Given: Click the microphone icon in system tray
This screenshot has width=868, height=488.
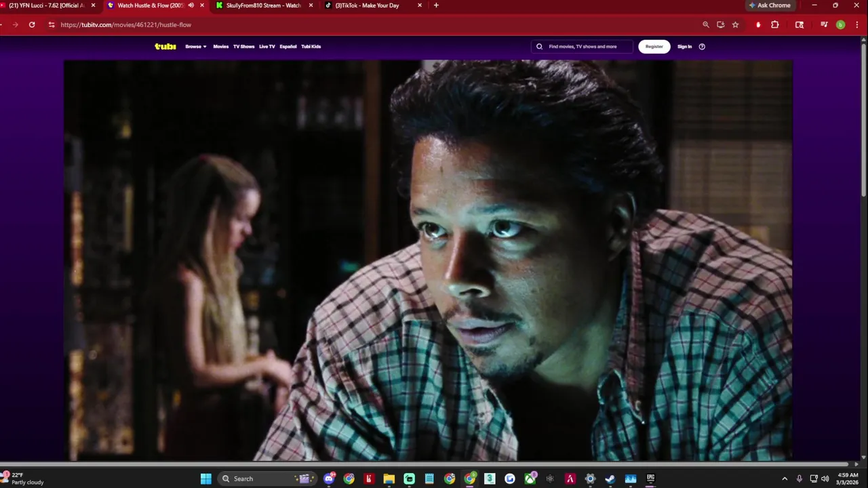Looking at the screenshot, I should pyautogui.click(x=800, y=479).
